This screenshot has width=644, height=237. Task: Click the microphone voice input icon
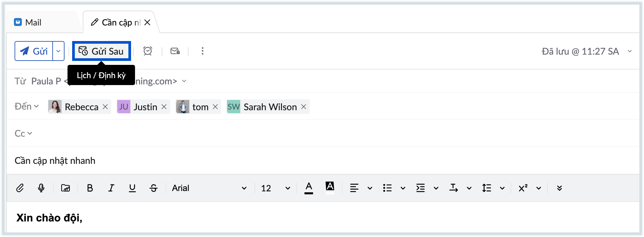point(41,188)
